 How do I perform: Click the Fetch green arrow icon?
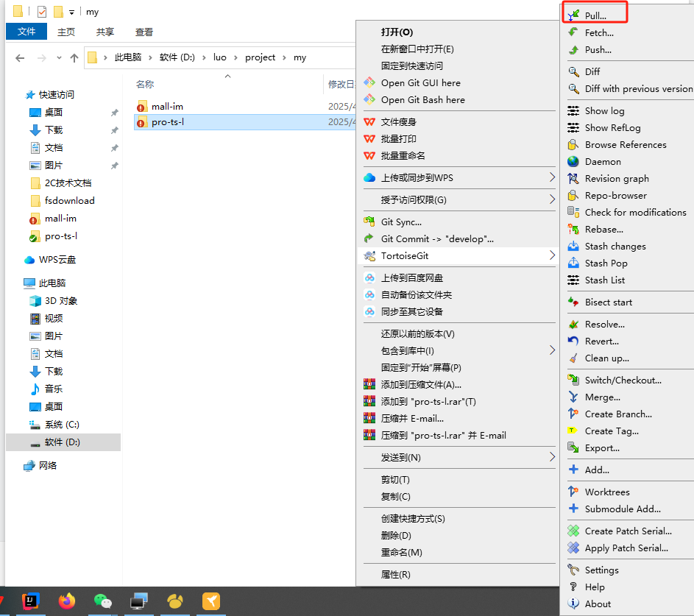(x=573, y=32)
